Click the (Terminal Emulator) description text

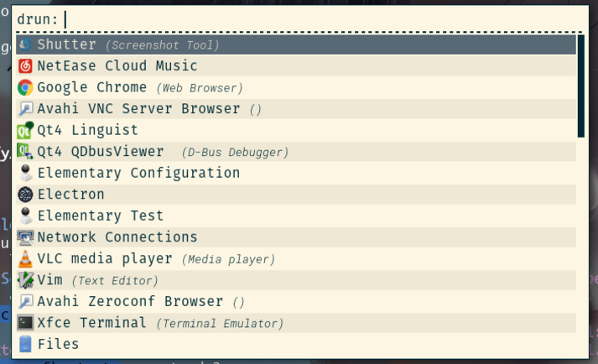(220, 324)
